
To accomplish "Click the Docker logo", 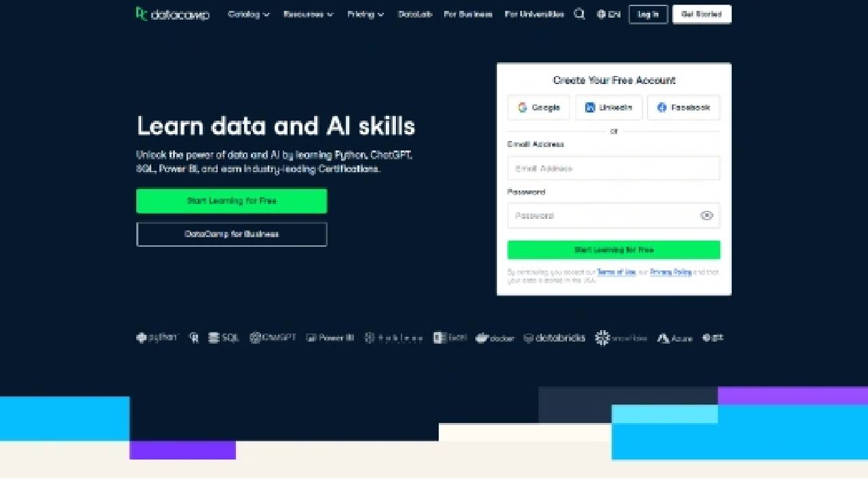I will (495, 338).
